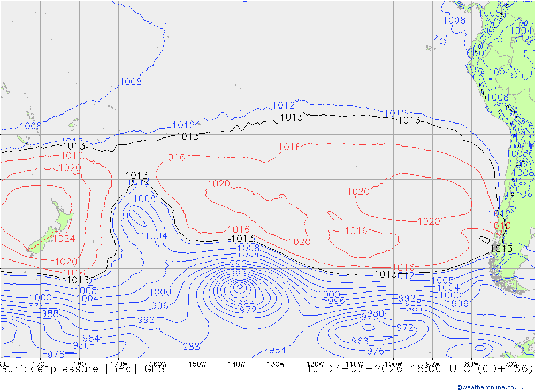535x392 pixels.
Task: Click the black 1013 label at Chile's southern coast
Action: click(x=502, y=249)
